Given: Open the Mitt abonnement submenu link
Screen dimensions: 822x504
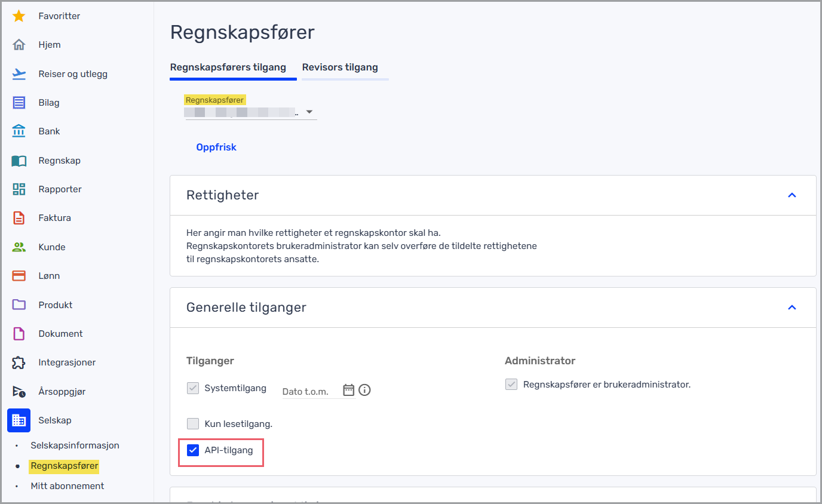Looking at the screenshot, I should tap(68, 486).
